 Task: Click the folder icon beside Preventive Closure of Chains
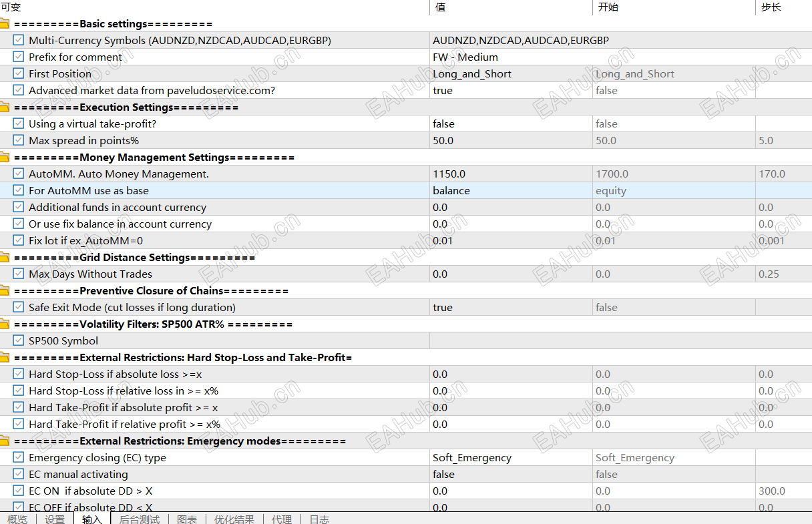point(7,290)
